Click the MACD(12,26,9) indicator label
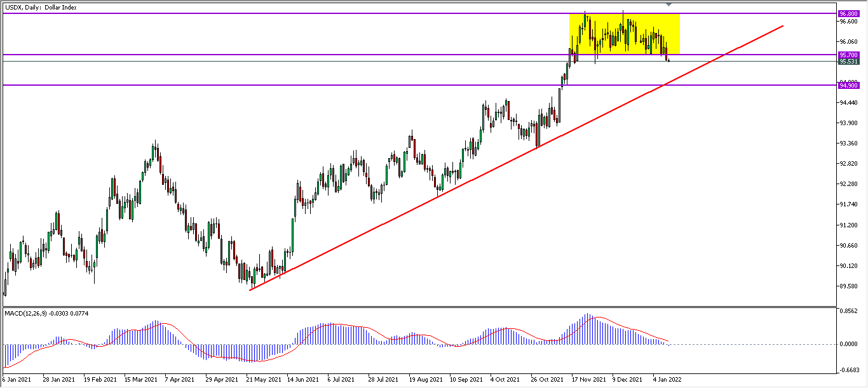Image resolution: width=868 pixels, height=388 pixels. point(47,313)
